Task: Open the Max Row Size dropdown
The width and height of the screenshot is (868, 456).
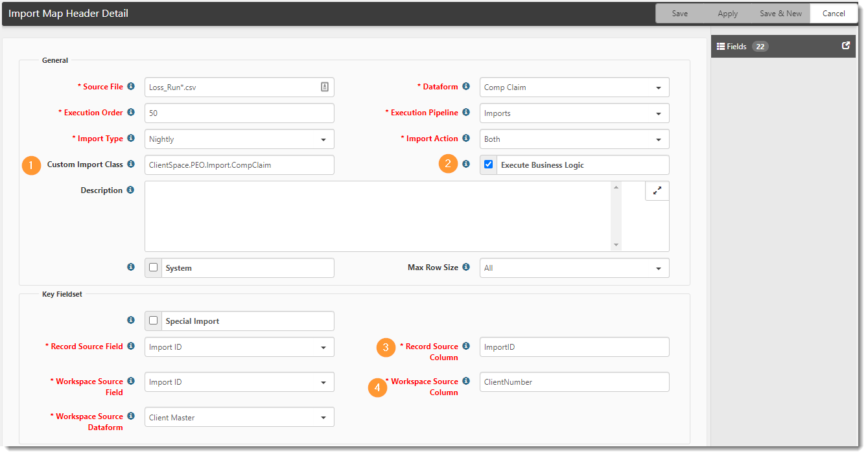Action: [574, 268]
